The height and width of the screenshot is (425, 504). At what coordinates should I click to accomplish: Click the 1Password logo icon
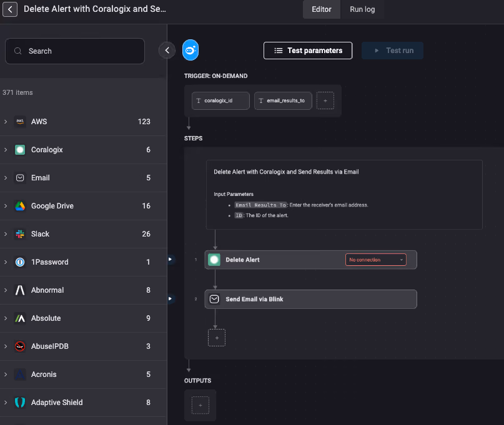tap(20, 262)
